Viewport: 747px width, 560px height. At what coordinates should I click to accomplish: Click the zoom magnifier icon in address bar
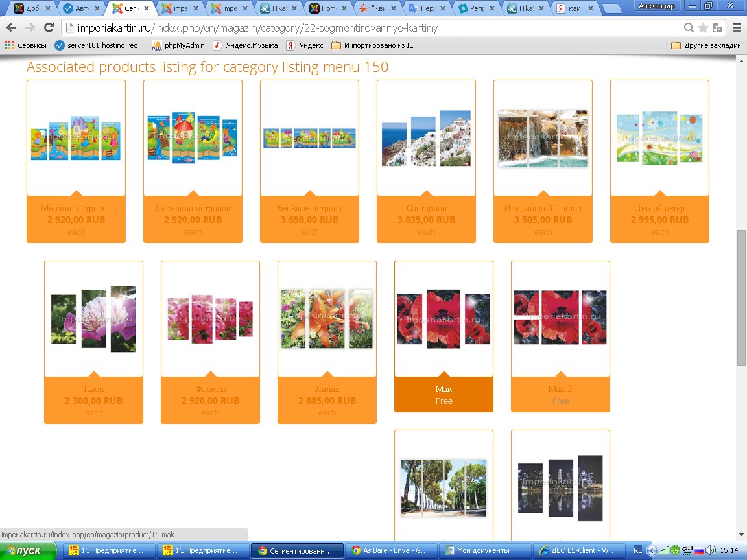(689, 28)
